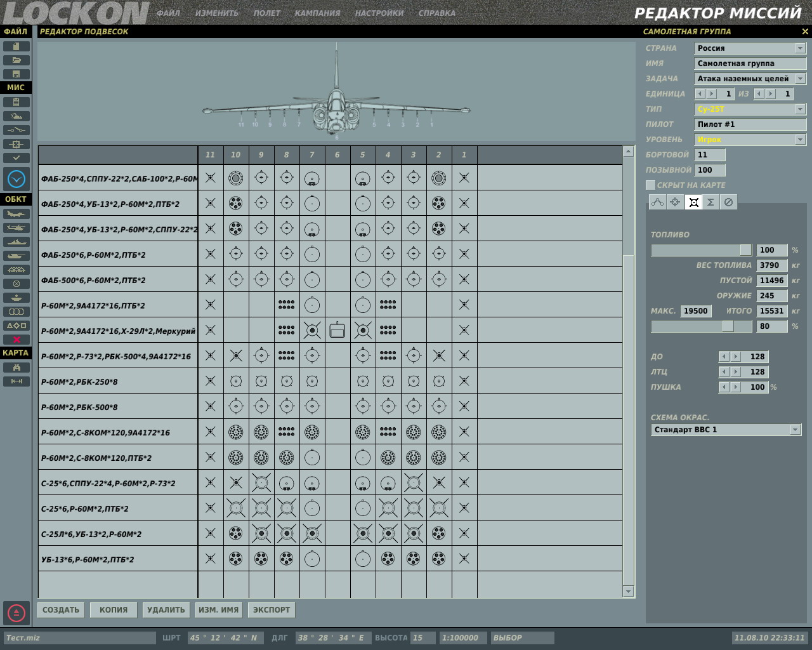Click the Бортовой number input field
This screenshot has width=812, height=650.
[709, 155]
